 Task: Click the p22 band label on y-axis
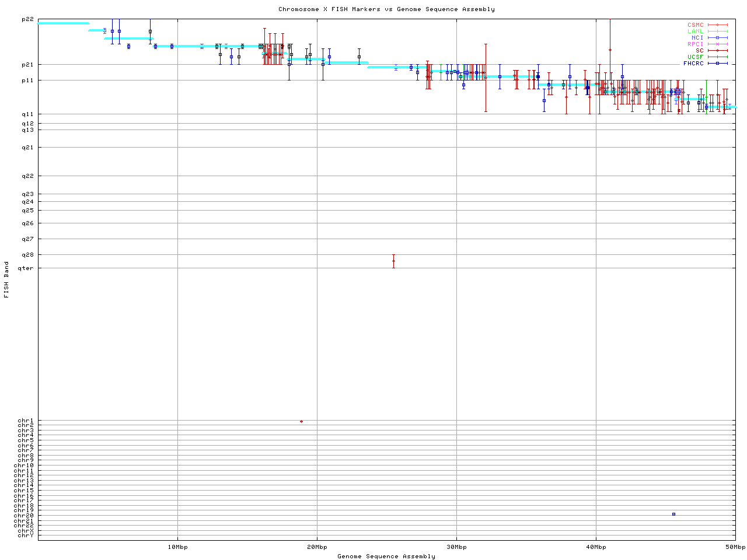(x=27, y=19)
